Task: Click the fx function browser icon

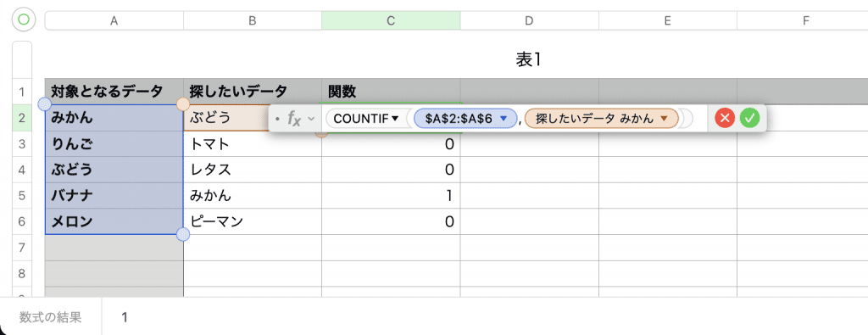Action: coord(294,118)
